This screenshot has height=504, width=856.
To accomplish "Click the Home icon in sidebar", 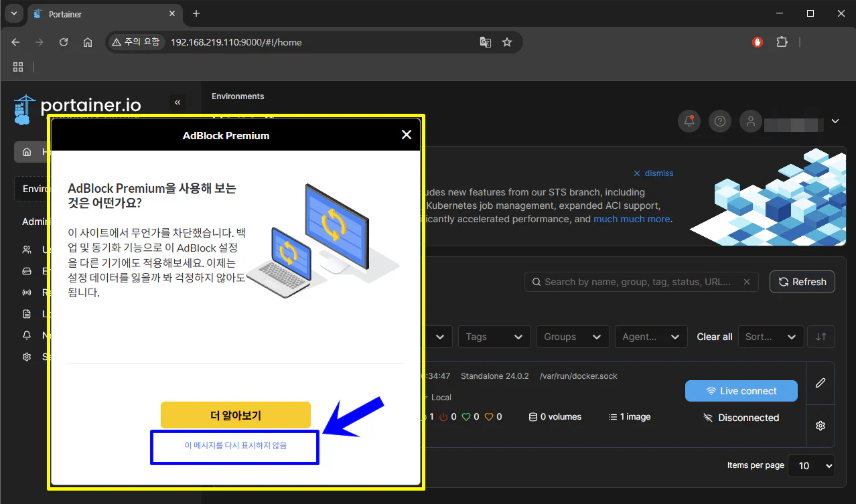I will (x=27, y=152).
